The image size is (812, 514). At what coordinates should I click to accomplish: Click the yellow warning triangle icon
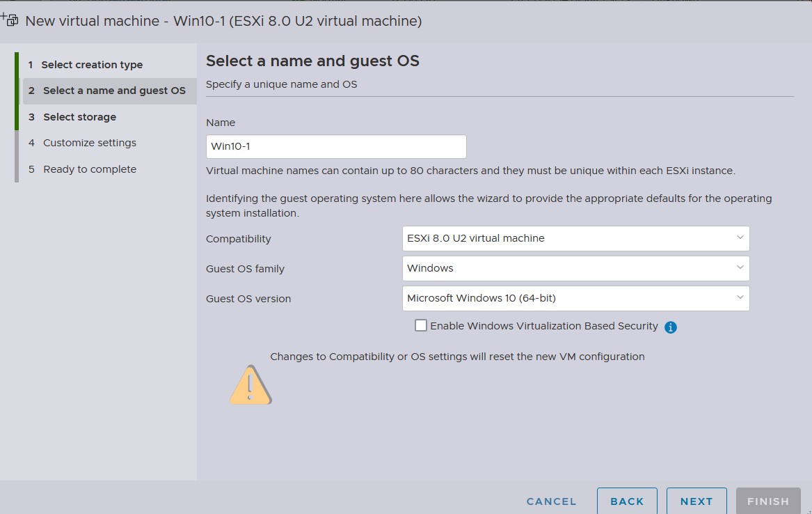point(250,385)
